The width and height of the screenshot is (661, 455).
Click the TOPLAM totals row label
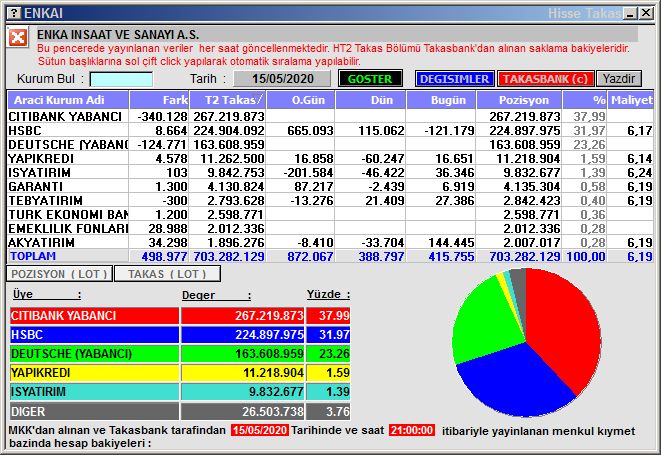coord(33,256)
